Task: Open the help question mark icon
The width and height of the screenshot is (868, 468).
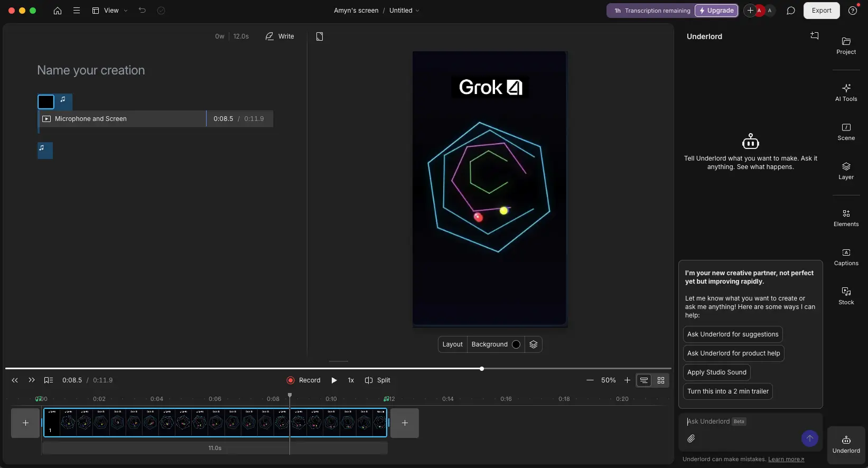Action: point(853,11)
